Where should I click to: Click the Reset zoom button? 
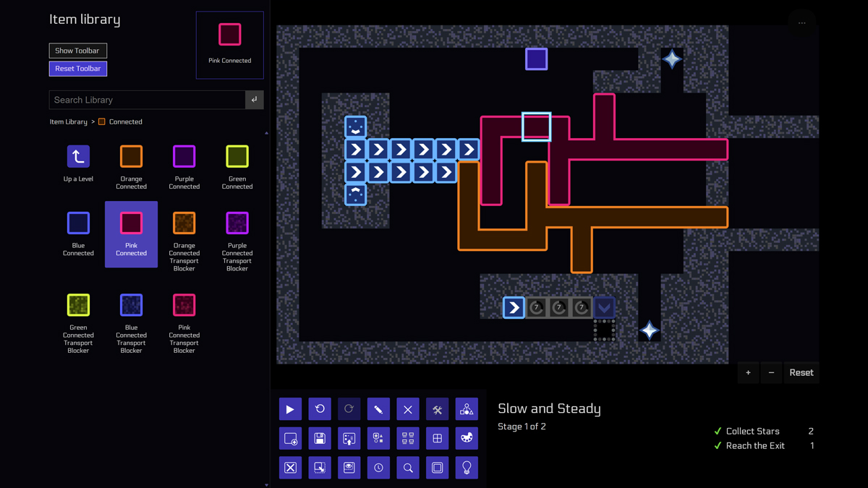click(801, 372)
